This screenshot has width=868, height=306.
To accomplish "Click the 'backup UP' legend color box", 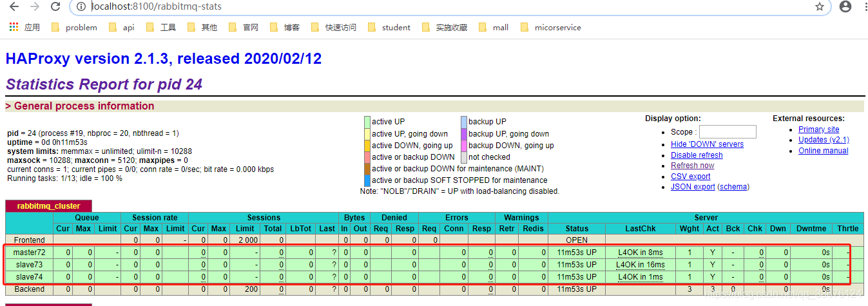I will [x=463, y=122].
